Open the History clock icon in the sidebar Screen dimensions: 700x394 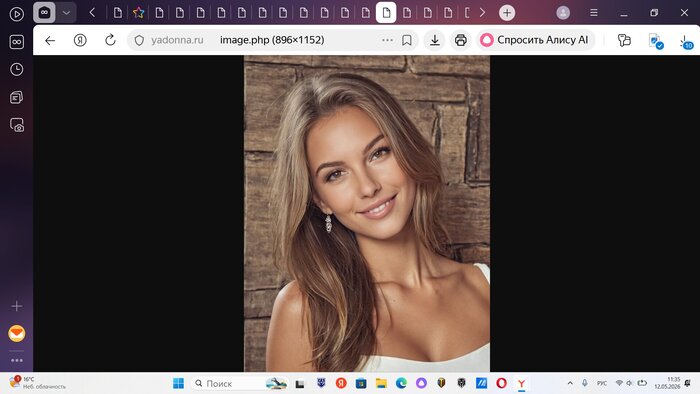(x=17, y=69)
